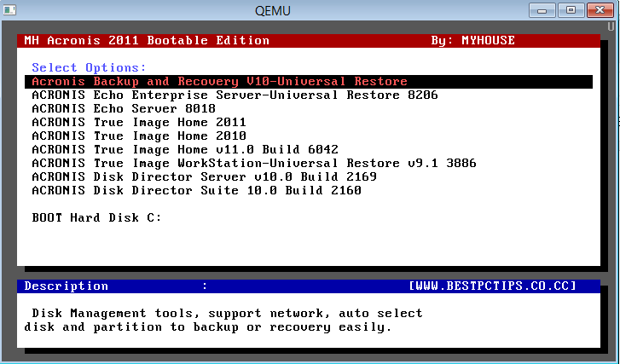Select True Image Home v11.0 Build 6042
This screenshot has width=620, height=364.
185,150
